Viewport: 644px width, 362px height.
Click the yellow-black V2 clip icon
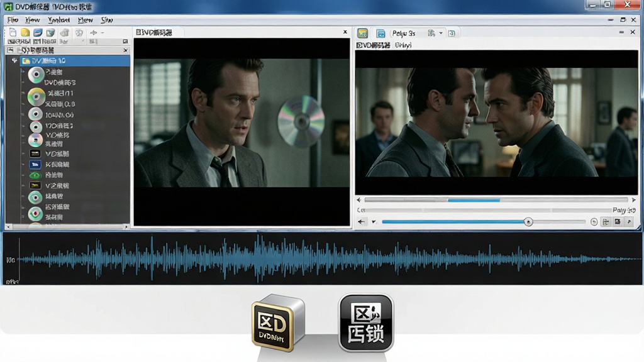click(35, 185)
